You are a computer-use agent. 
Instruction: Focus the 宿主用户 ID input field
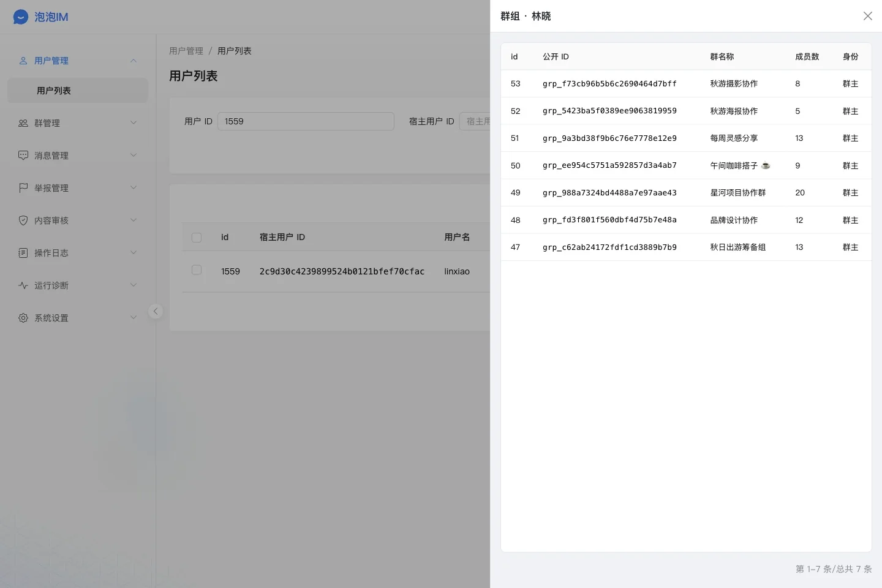(475, 121)
